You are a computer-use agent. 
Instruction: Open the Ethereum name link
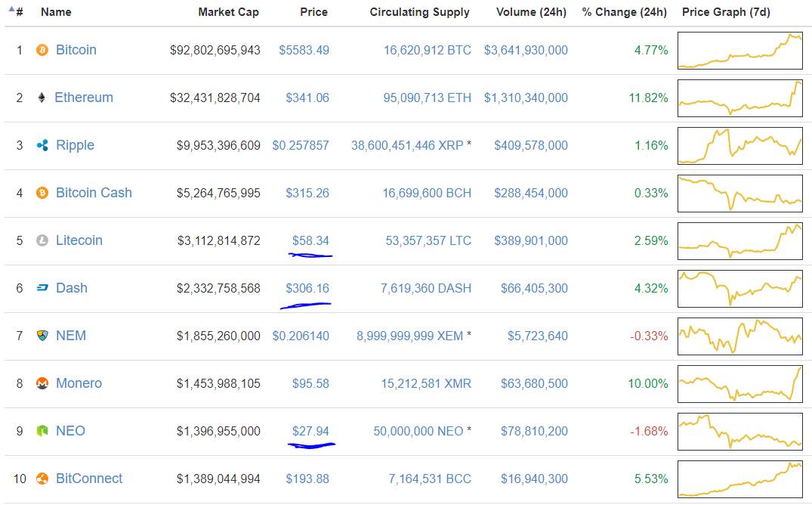[84, 98]
